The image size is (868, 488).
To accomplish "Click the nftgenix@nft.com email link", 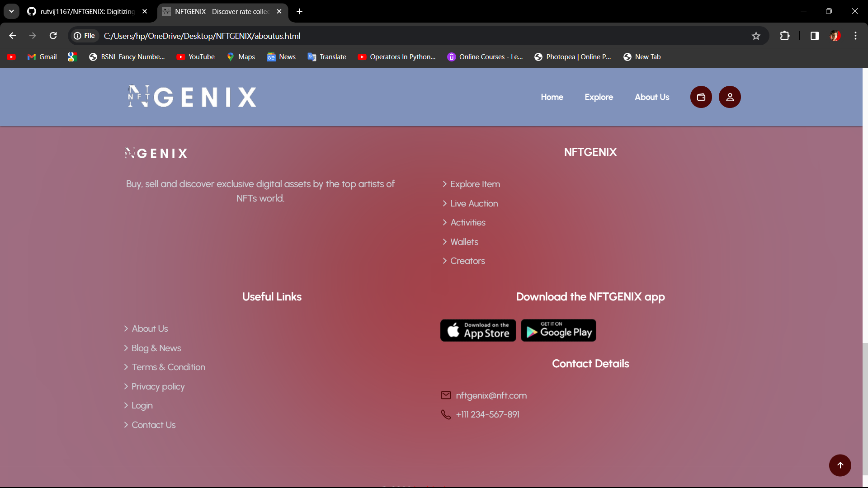I will point(491,395).
